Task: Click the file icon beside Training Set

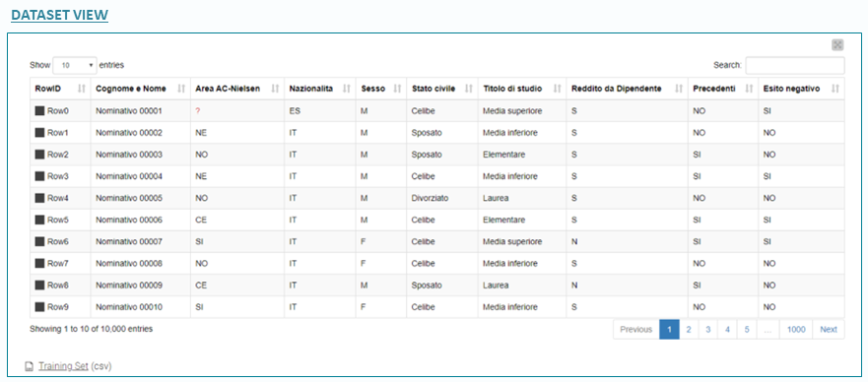Action: pyautogui.click(x=29, y=366)
